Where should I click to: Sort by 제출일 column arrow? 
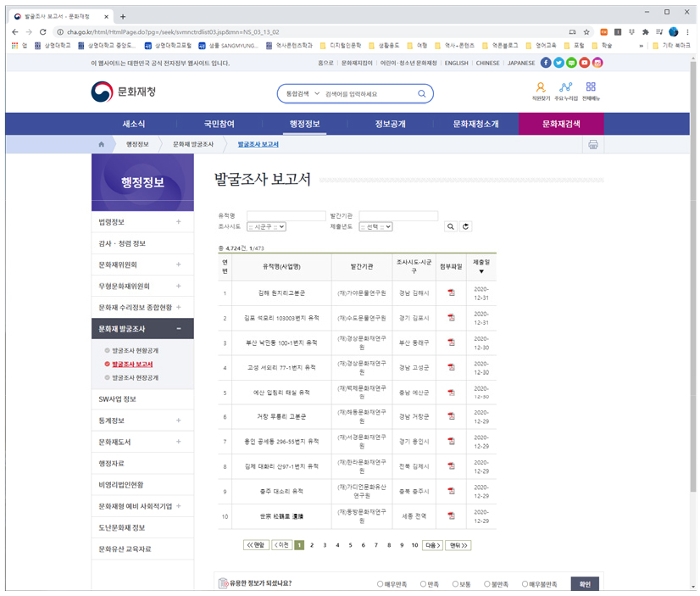tap(481, 271)
